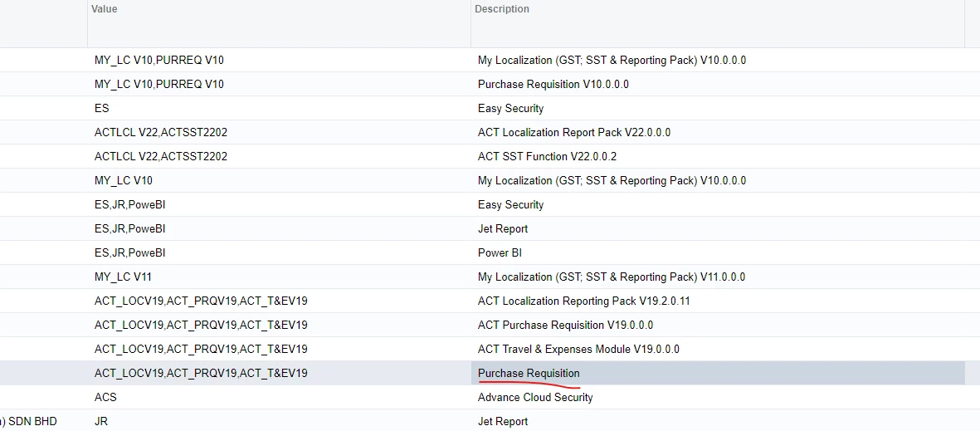
Task: Click the Advance Cloud Security description
Action: click(718, 397)
